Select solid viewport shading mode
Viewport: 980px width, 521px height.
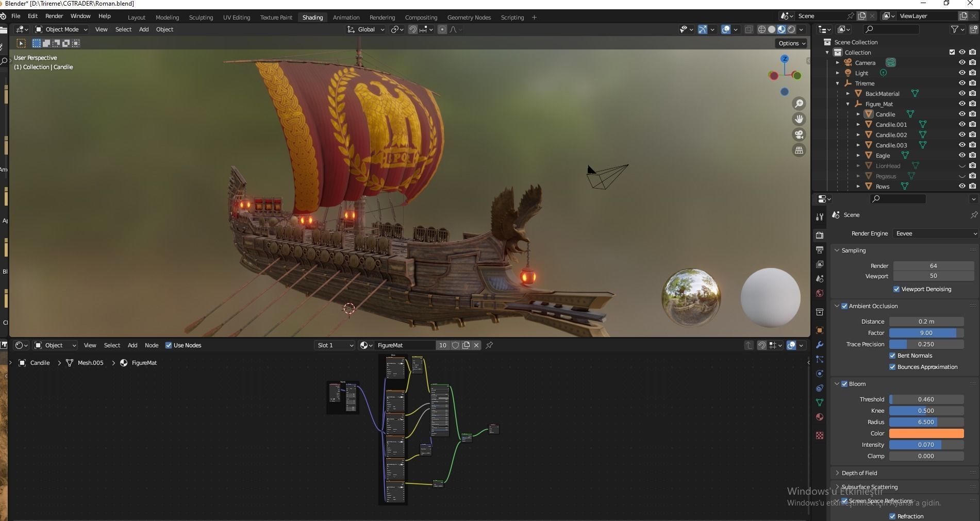point(772,29)
